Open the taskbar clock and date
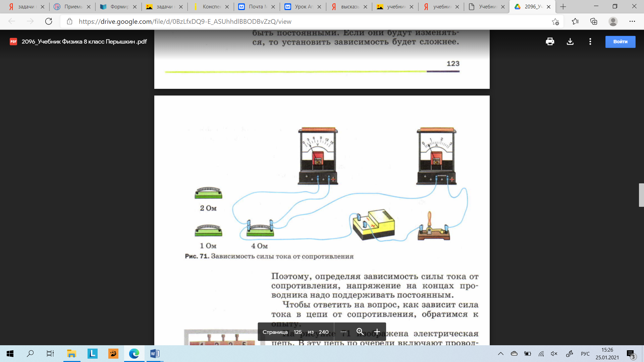Screen dimensions: 644x362 [607, 354]
